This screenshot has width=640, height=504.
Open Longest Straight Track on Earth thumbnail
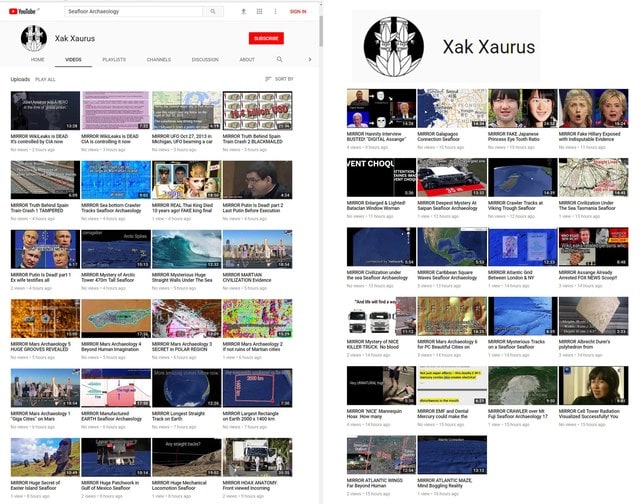(187, 388)
